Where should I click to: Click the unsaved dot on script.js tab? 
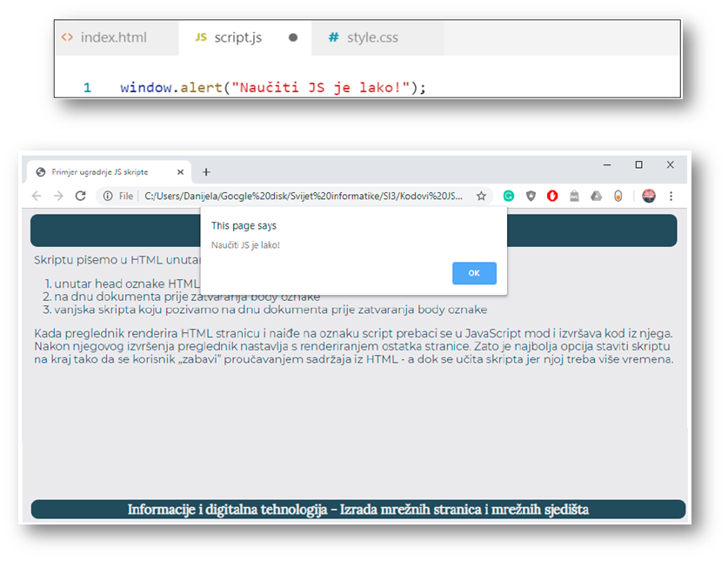click(293, 38)
